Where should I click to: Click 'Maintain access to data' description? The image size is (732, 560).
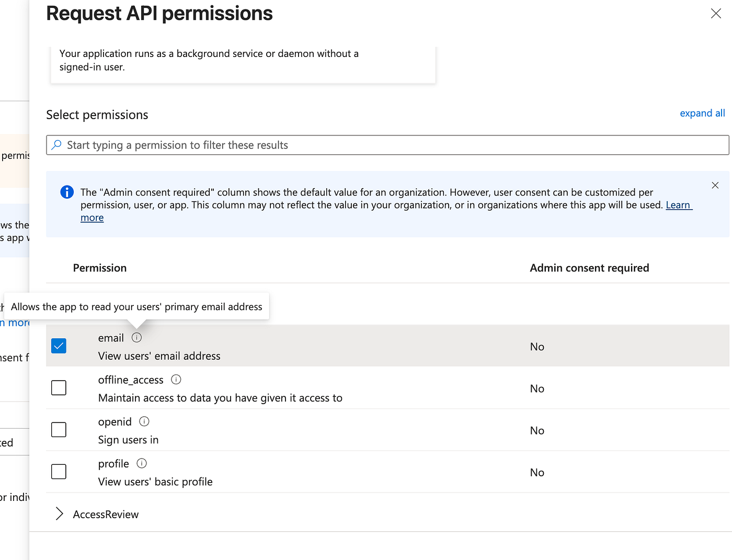click(220, 398)
